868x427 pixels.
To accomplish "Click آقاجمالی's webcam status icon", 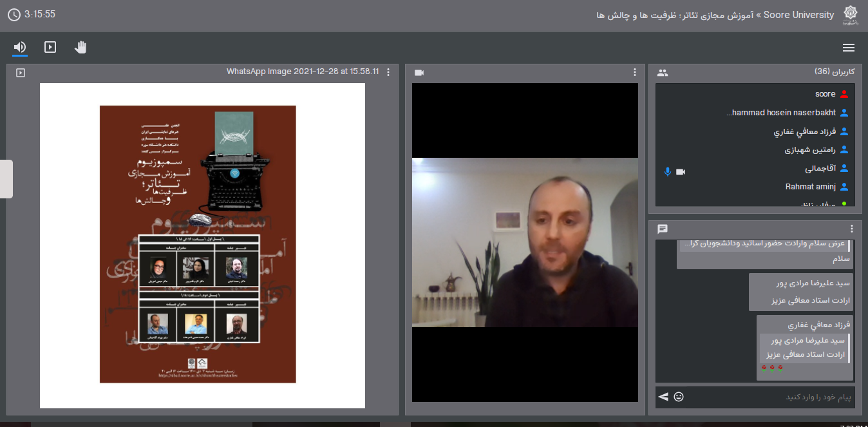I will (x=681, y=171).
